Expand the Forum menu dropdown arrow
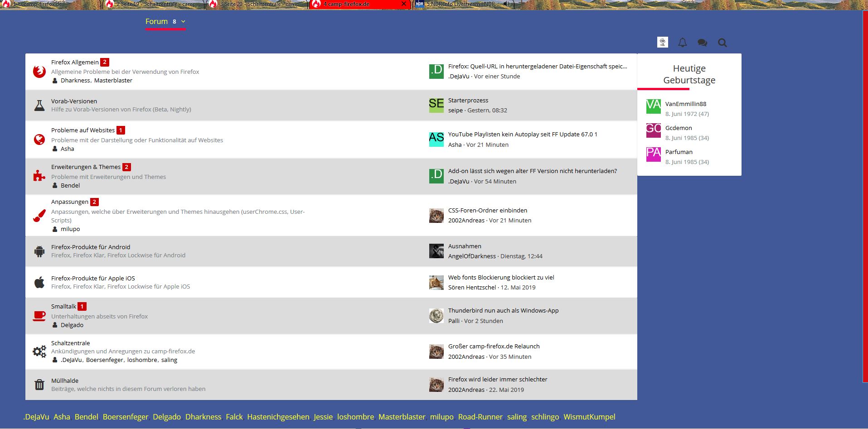 (183, 21)
